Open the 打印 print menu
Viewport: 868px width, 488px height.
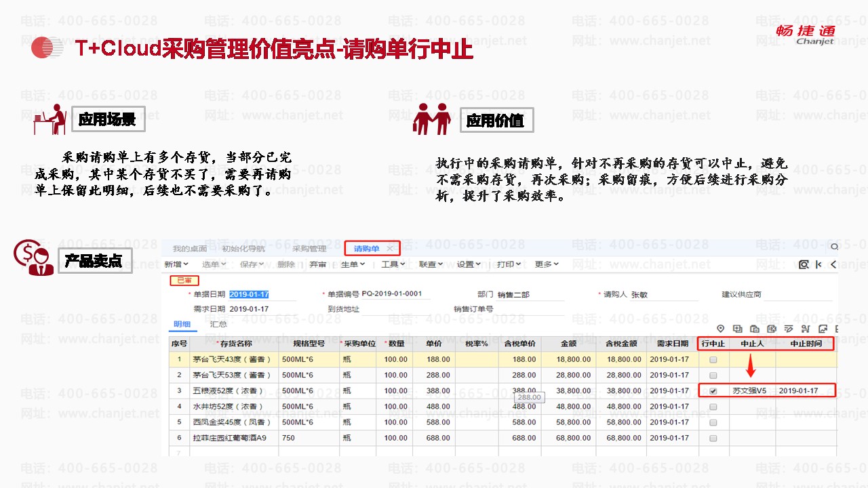click(x=508, y=264)
